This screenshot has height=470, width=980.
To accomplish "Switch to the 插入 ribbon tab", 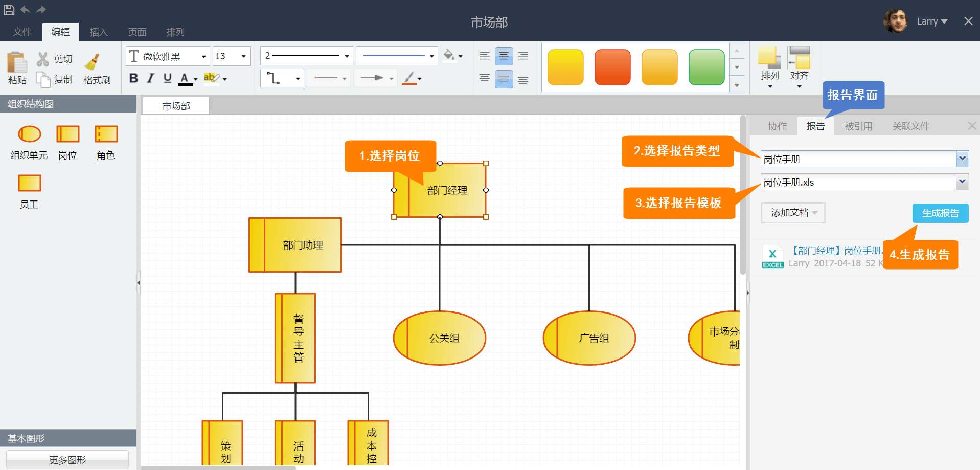I will tap(98, 32).
